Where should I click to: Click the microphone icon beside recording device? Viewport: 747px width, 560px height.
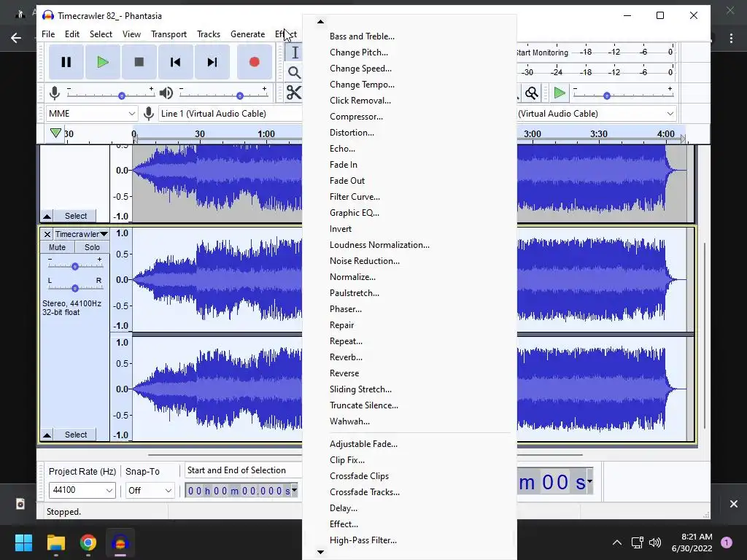coord(149,113)
